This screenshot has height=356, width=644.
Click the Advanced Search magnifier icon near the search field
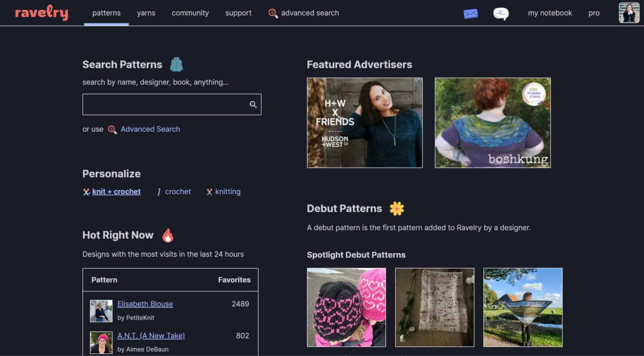pyautogui.click(x=112, y=130)
